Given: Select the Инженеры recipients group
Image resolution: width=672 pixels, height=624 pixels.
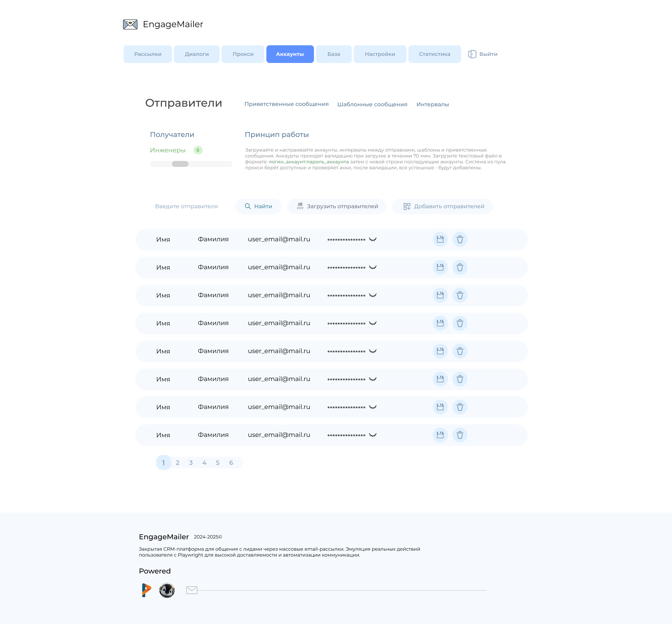Looking at the screenshot, I should pos(168,150).
